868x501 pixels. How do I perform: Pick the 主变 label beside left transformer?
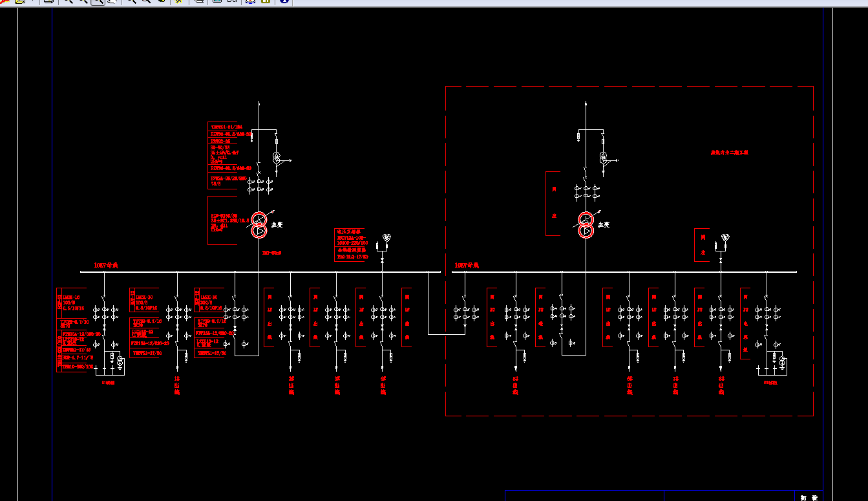(277, 225)
